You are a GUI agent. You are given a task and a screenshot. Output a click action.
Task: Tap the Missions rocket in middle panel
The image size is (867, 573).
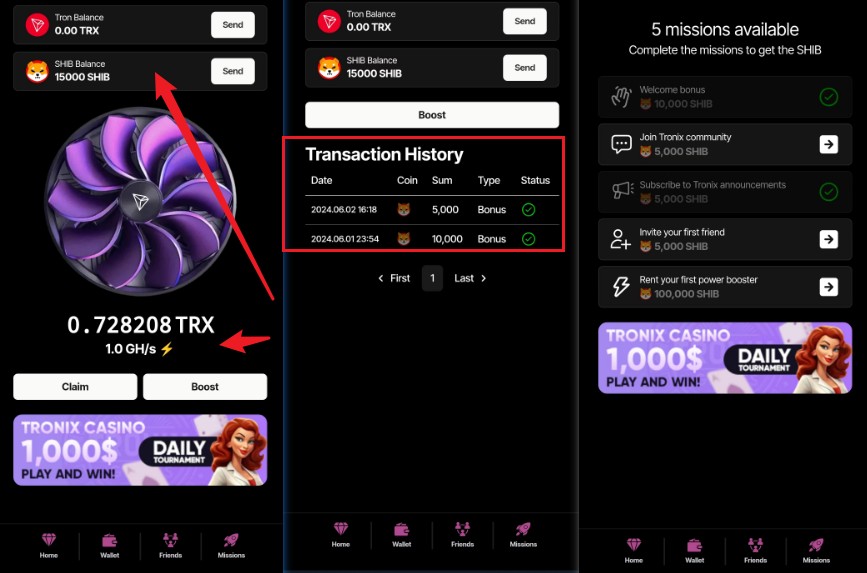point(523,529)
